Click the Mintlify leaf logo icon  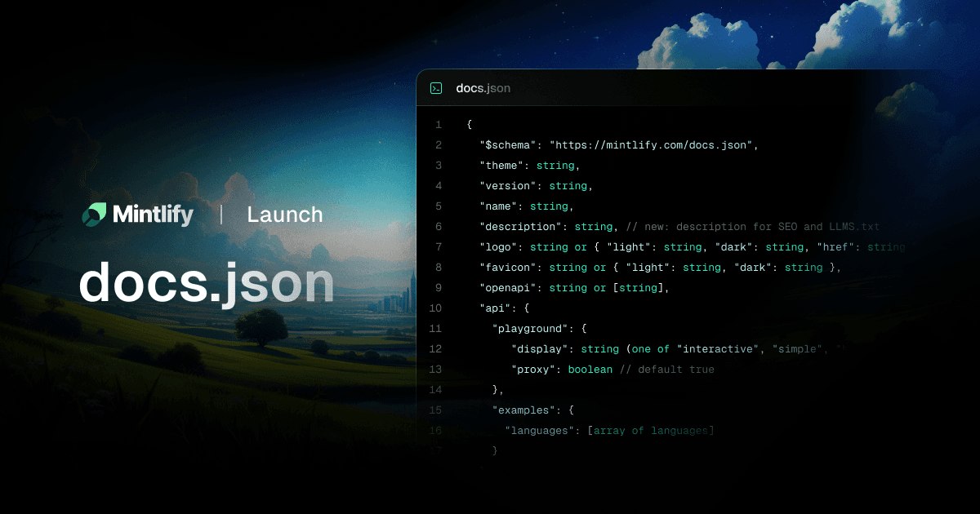pos(94,215)
